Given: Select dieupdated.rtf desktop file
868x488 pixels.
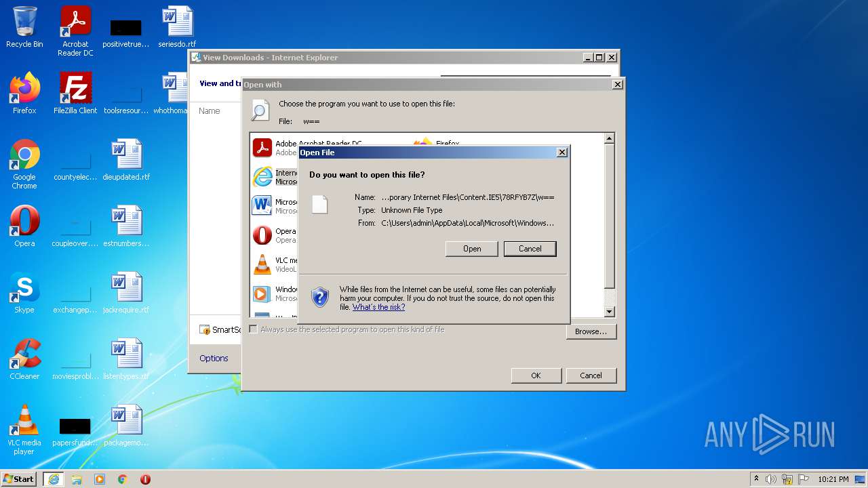Looking at the screenshot, I should coord(126,160).
